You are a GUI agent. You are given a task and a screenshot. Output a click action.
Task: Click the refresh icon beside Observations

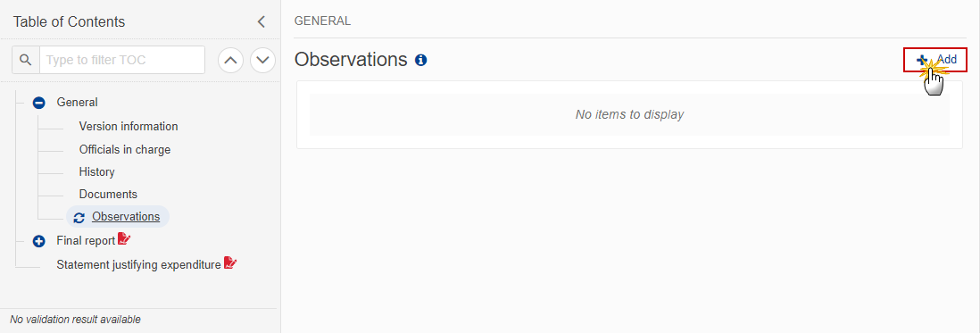tap(79, 218)
